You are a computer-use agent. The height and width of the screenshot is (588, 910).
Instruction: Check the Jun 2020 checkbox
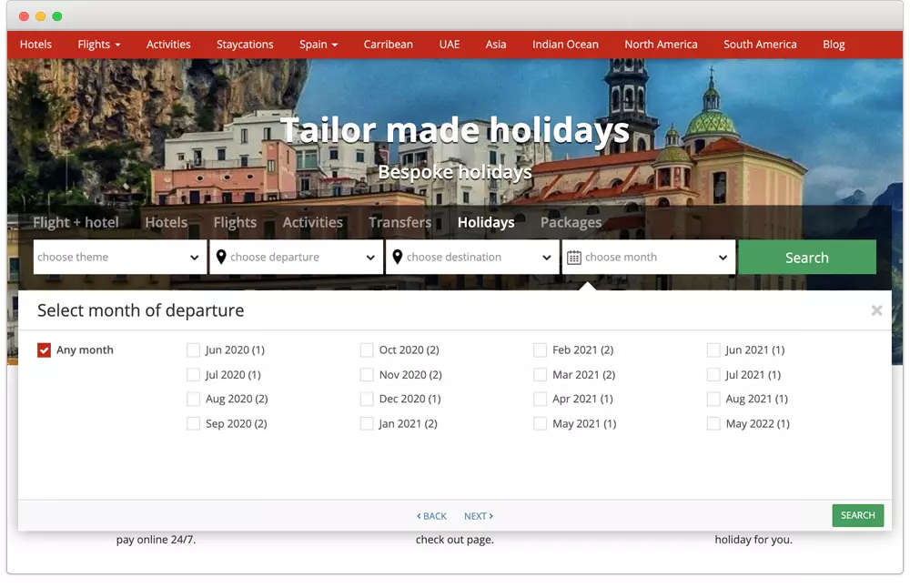tap(193, 350)
